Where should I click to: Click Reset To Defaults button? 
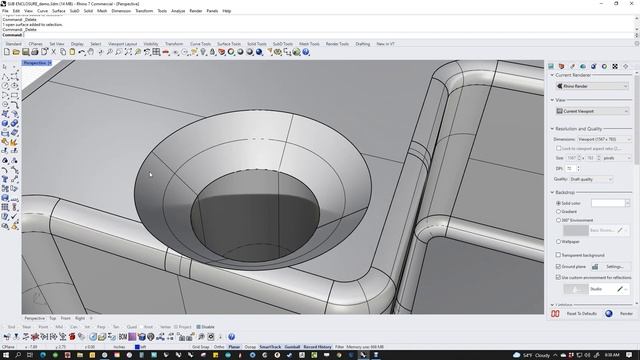[x=582, y=313]
